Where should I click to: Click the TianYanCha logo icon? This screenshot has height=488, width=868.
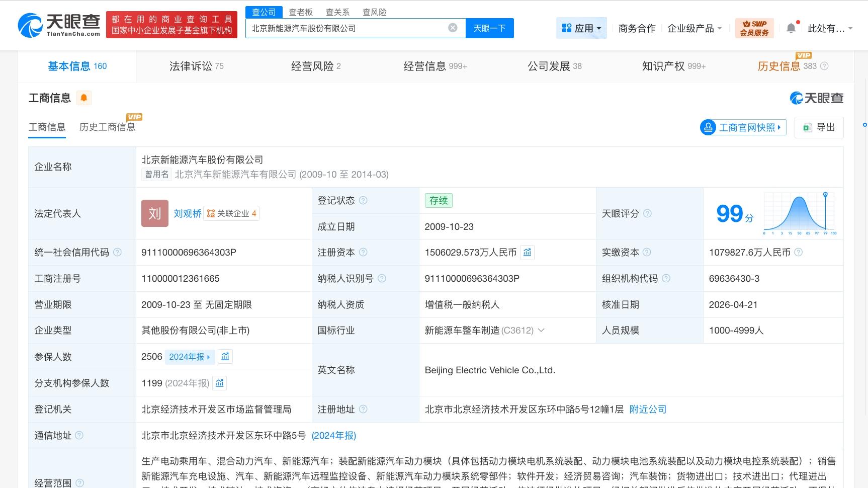pos(31,24)
